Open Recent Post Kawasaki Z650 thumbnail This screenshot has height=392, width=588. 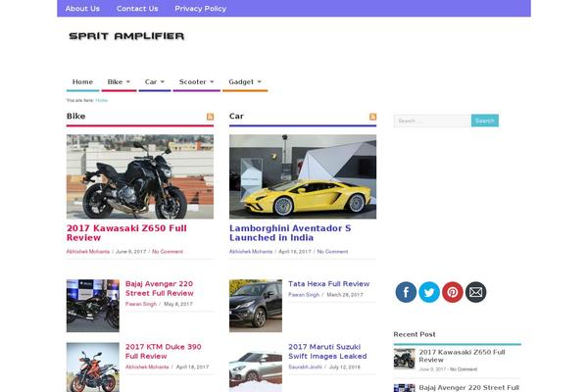404,359
